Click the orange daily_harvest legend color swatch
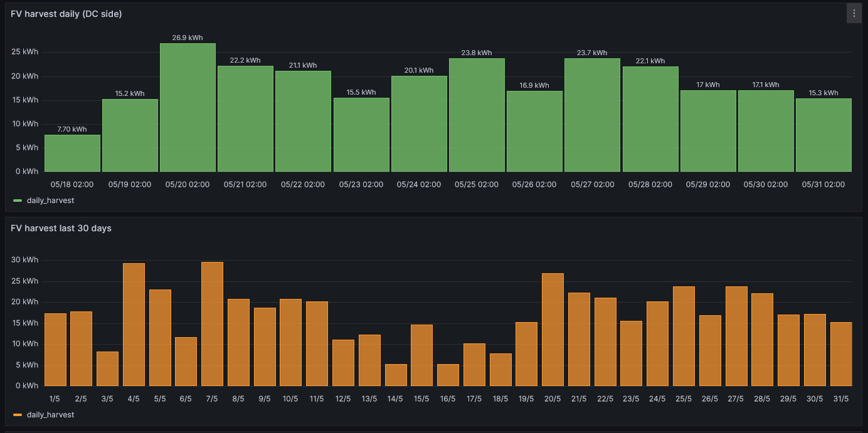Screen dimensions: 868x433 [18, 415]
